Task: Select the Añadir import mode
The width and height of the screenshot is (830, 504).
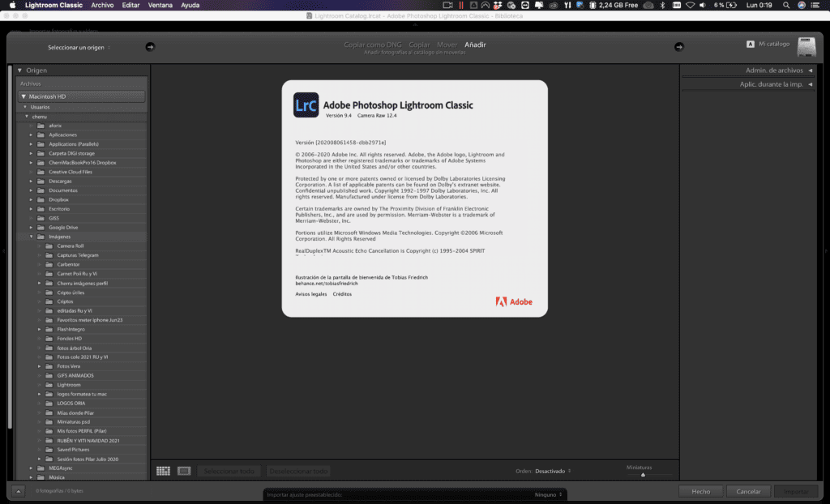Action: (x=475, y=45)
